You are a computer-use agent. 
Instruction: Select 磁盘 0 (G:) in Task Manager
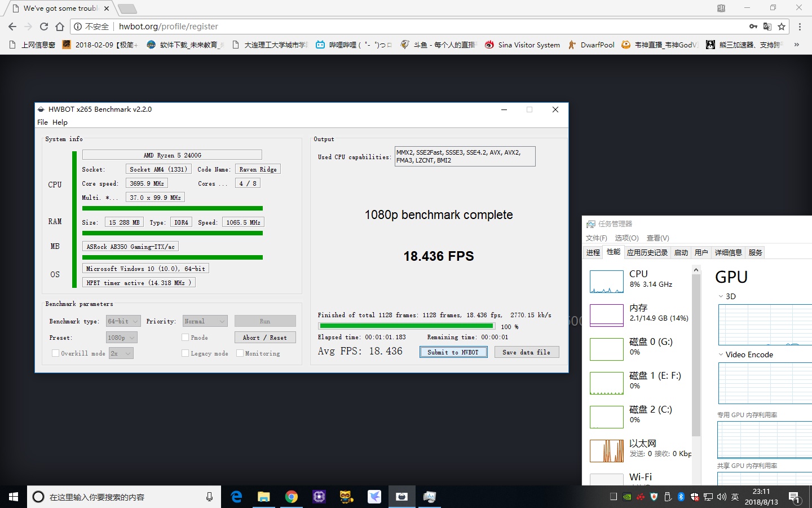(x=639, y=349)
